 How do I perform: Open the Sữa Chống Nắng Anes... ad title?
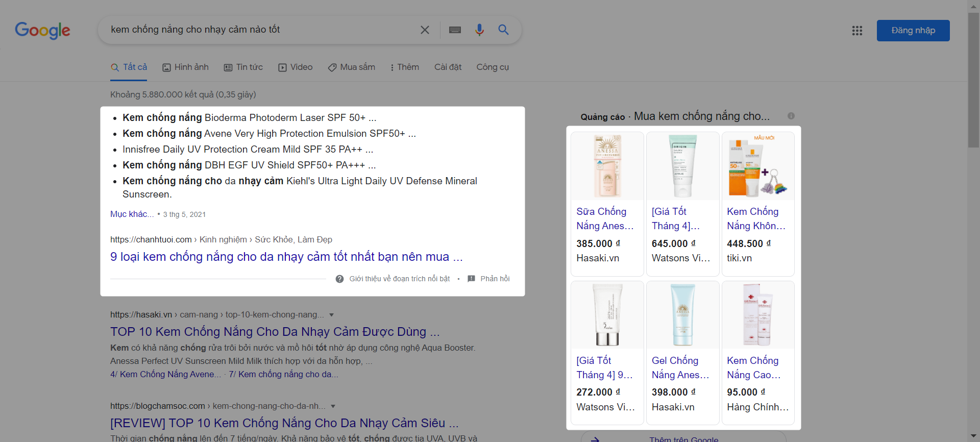(605, 218)
